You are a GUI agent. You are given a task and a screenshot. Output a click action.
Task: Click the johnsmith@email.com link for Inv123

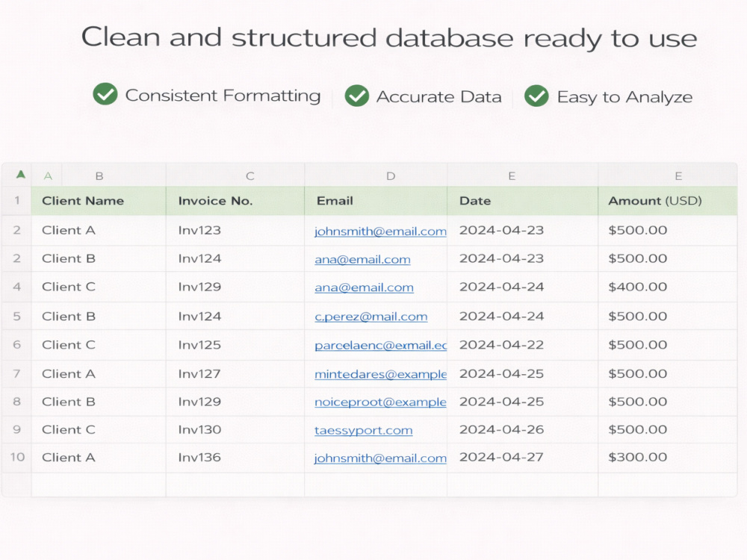coord(380,231)
